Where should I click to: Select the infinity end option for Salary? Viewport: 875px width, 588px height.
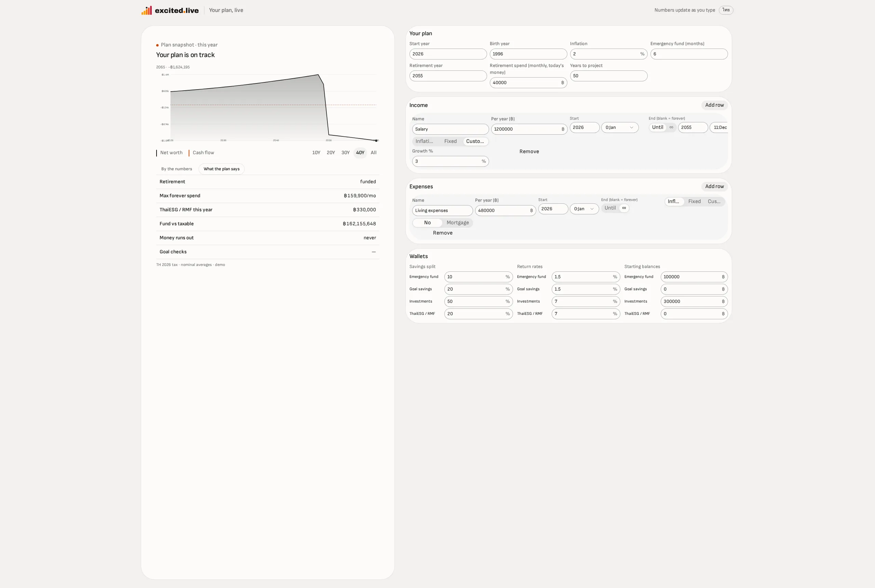(x=671, y=128)
